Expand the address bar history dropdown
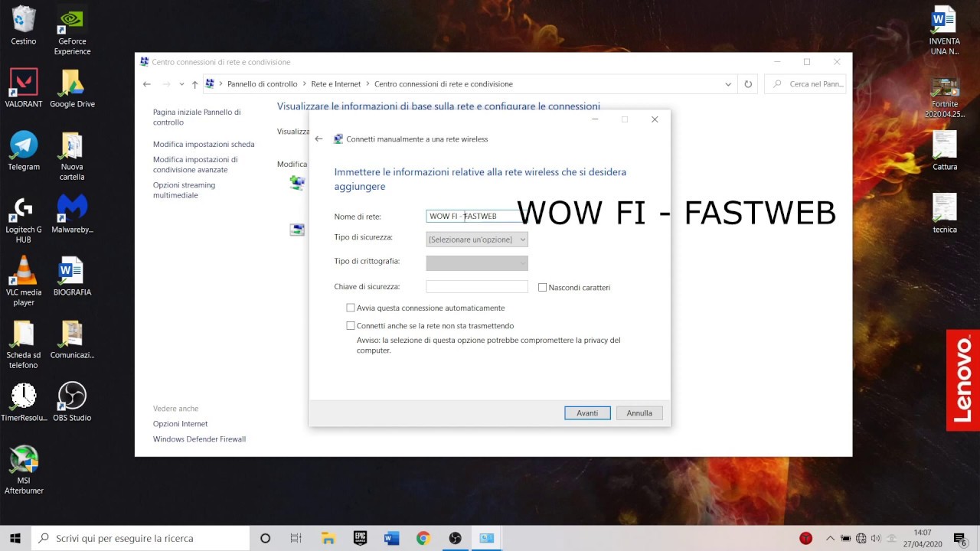 (728, 84)
